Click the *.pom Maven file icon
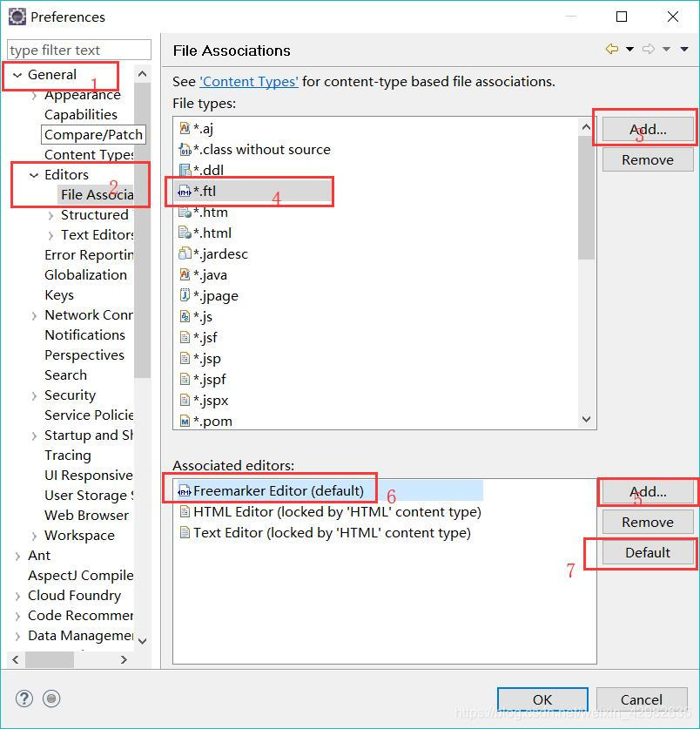This screenshot has width=700, height=729. coord(185,421)
